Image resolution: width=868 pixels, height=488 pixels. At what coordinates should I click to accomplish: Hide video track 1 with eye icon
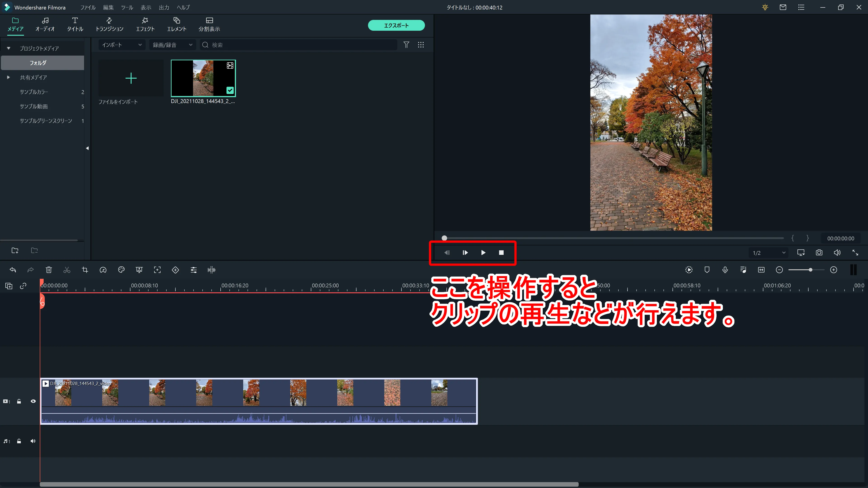tap(33, 401)
